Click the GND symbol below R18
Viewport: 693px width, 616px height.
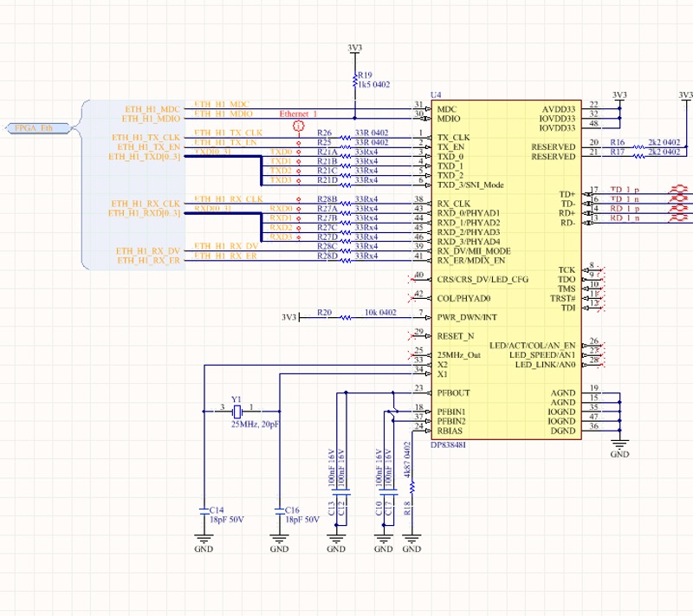pos(411,544)
